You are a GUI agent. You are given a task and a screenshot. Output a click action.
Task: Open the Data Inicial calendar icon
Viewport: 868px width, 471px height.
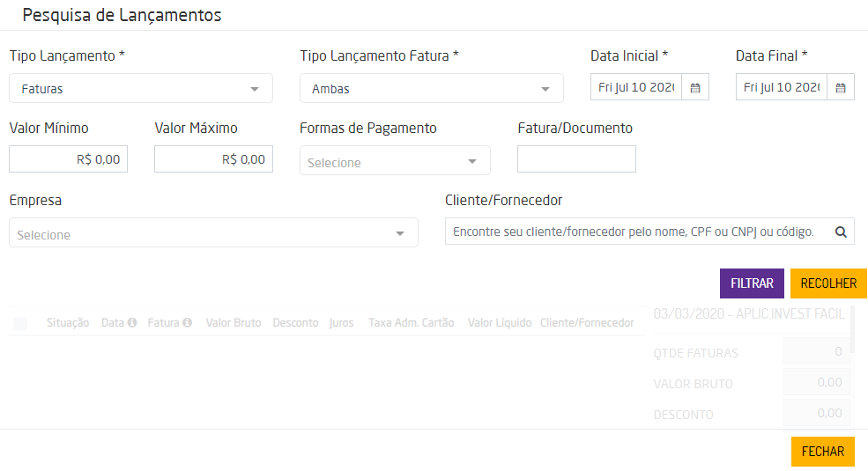[695, 87]
